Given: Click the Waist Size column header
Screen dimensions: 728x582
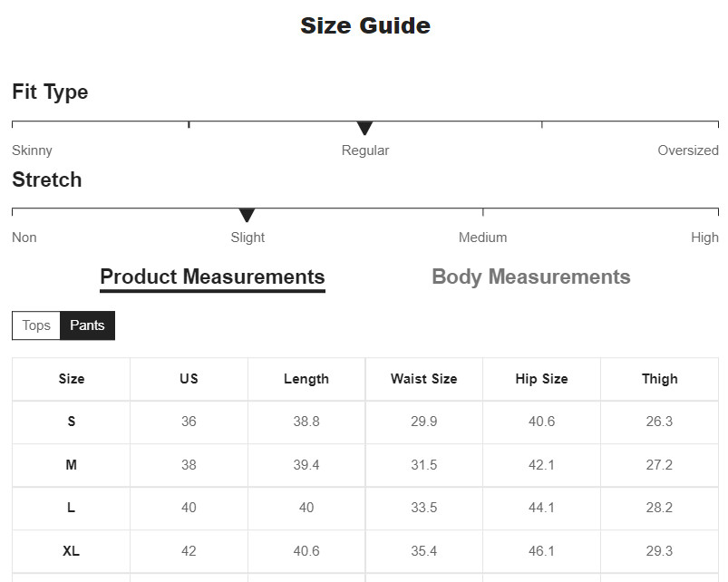Looking at the screenshot, I should pyautogui.click(x=423, y=379).
